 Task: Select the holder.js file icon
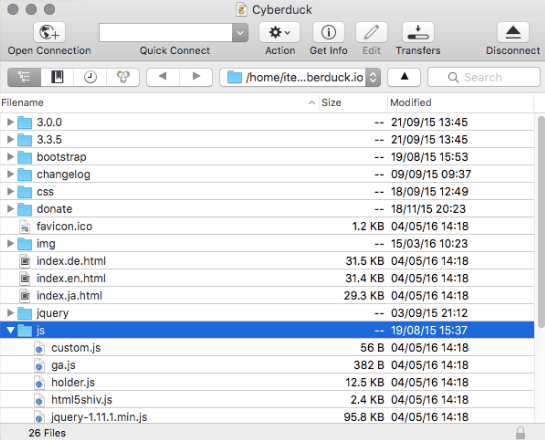point(39,383)
